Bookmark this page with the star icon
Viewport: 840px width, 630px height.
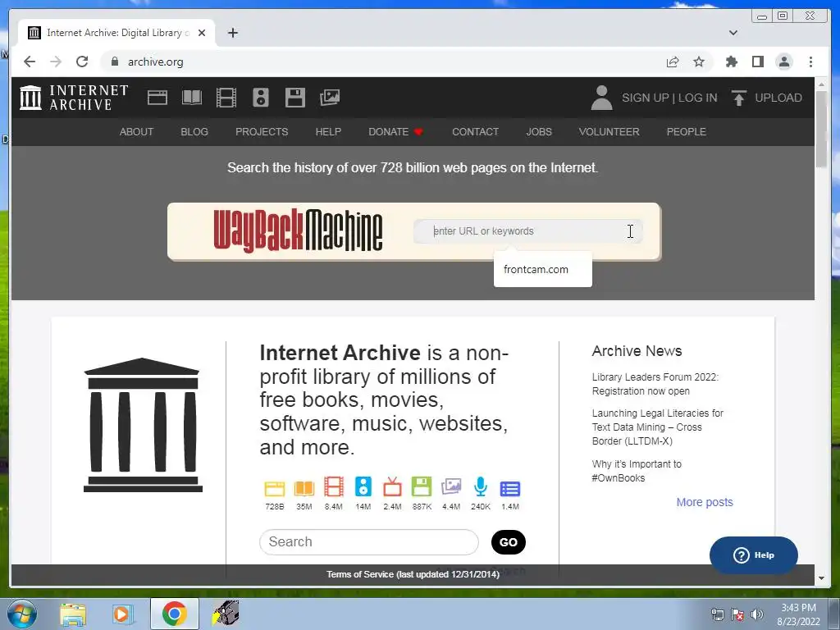tap(699, 62)
